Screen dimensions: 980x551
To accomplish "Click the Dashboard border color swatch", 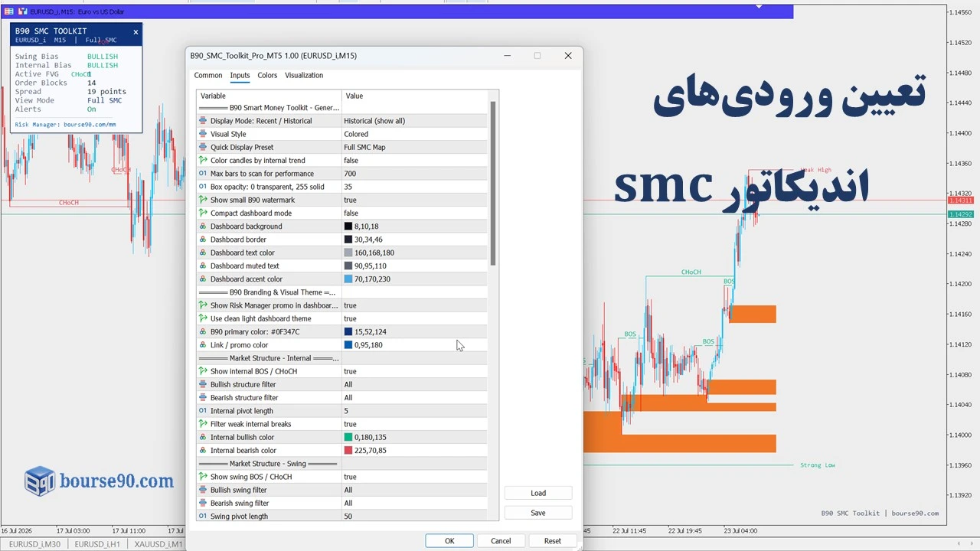I will point(348,240).
